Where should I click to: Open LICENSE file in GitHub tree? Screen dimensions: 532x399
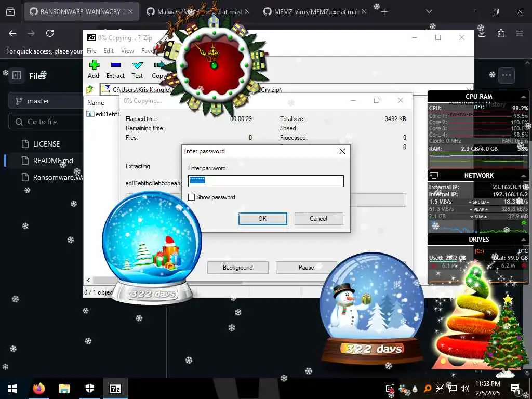[46, 144]
